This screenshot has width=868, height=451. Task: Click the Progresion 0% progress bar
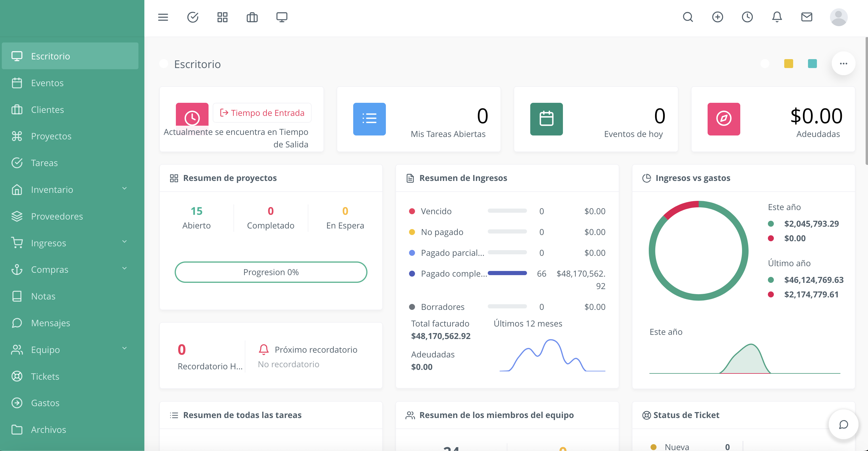coord(271,272)
